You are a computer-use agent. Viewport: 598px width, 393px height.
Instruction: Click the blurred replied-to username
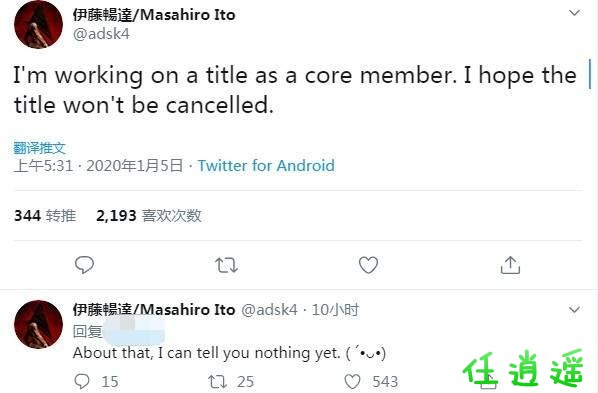(134, 332)
